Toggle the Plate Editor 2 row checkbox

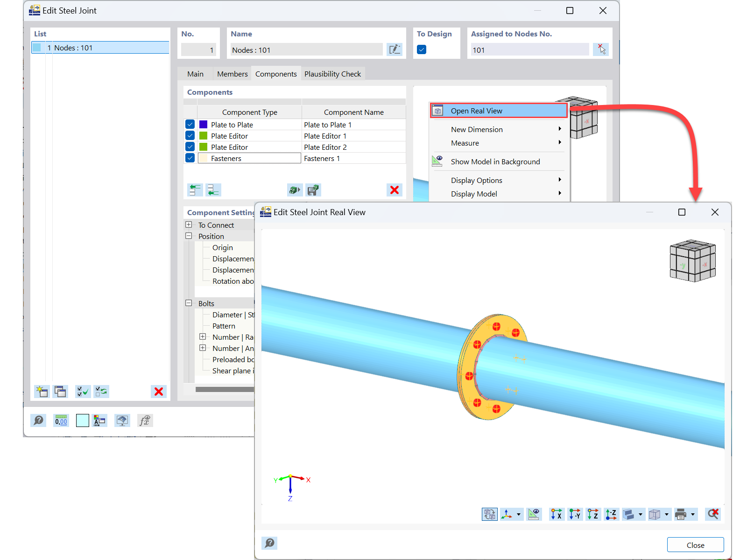[x=190, y=147]
